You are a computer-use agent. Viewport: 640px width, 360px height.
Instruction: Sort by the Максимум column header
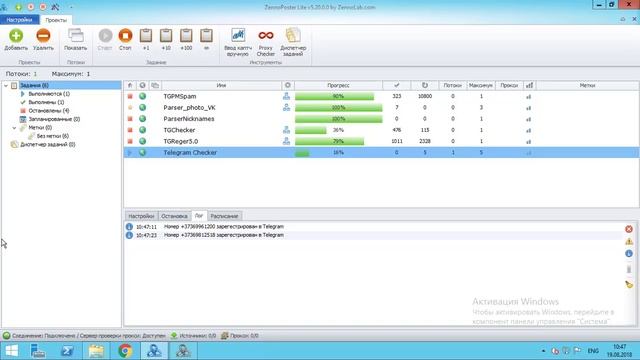481,85
